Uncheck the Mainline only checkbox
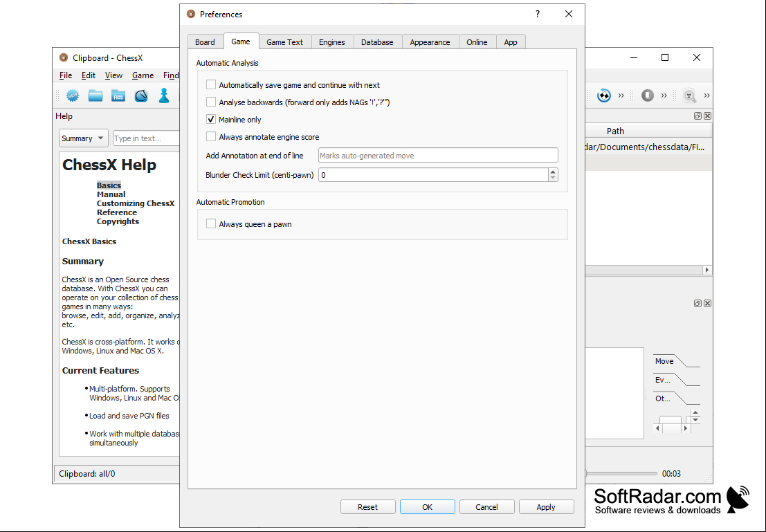This screenshot has width=766, height=532. point(211,119)
